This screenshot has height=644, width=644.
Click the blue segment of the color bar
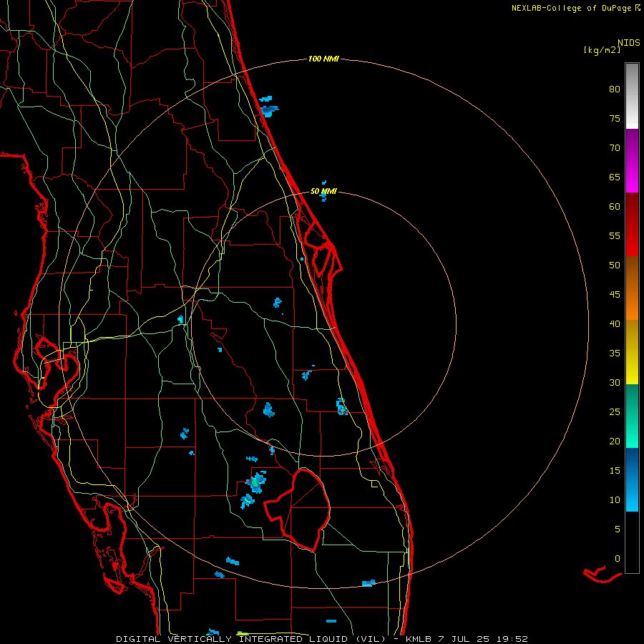click(x=632, y=479)
